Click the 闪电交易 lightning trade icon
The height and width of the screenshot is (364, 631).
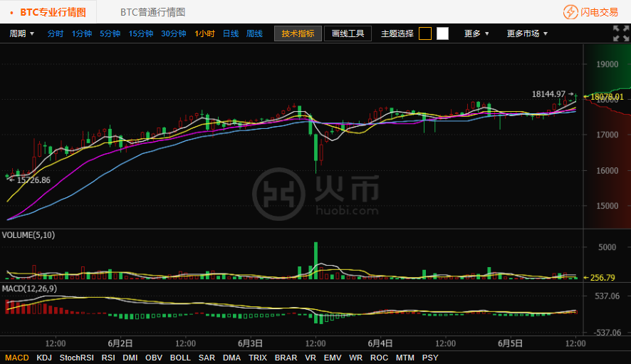(570, 12)
